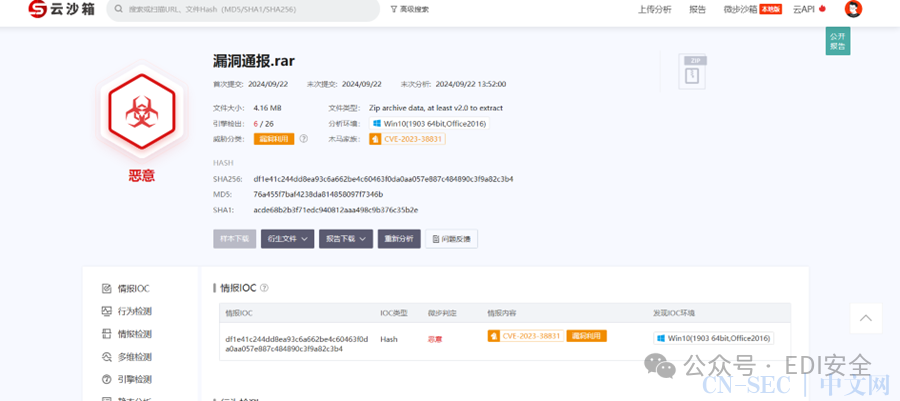
Task: Expand the 衍生文件 dropdown
Action: pos(287,239)
